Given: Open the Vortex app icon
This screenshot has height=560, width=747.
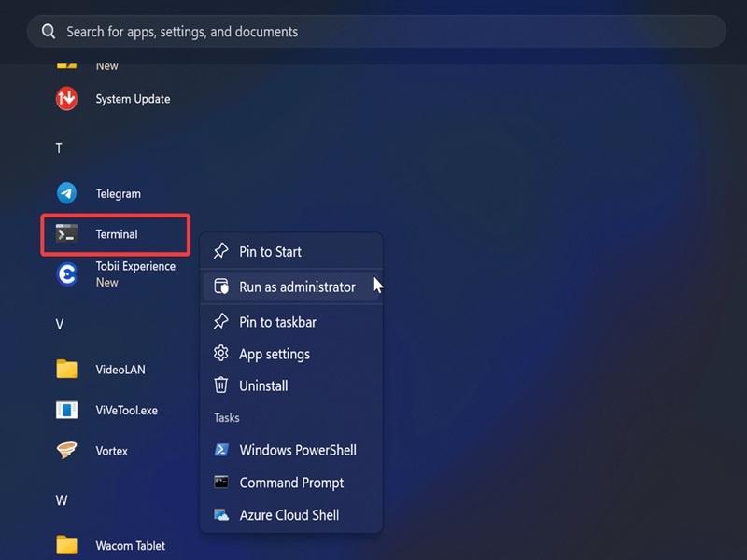Looking at the screenshot, I should pyautogui.click(x=66, y=451).
